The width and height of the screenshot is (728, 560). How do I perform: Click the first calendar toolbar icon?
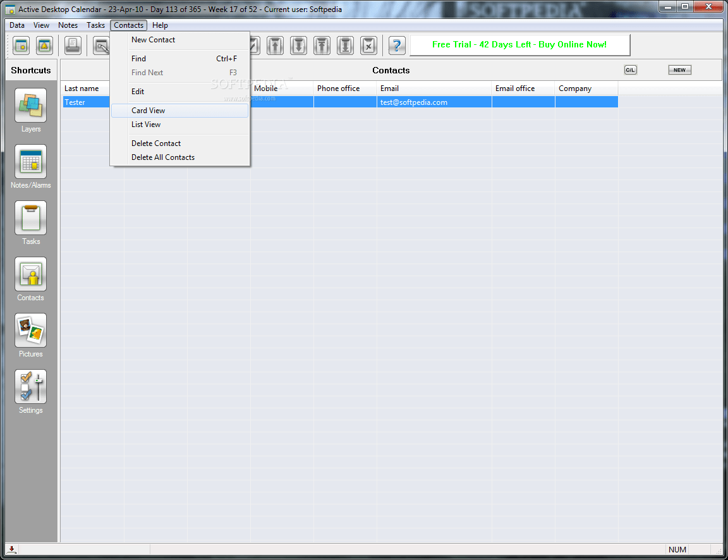(21, 45)
